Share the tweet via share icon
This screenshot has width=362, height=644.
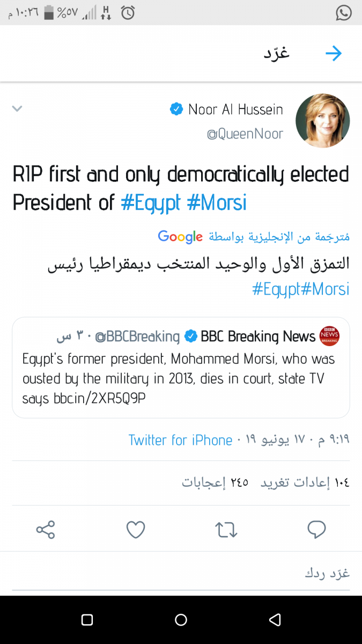point(46,530)
